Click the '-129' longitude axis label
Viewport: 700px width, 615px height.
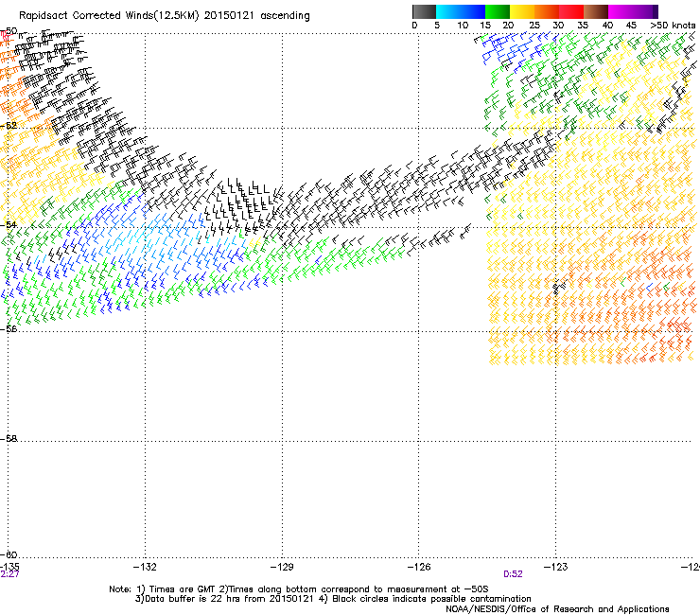click(x=282, y=567)
